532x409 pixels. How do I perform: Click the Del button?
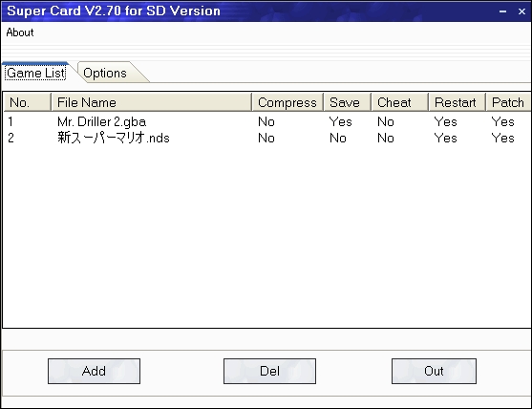coord(269,371)
